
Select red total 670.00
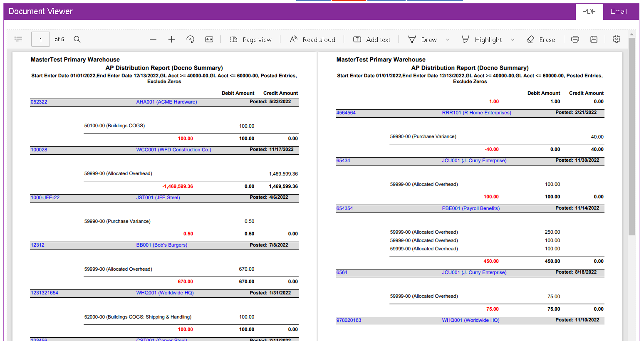click(186, 282)
